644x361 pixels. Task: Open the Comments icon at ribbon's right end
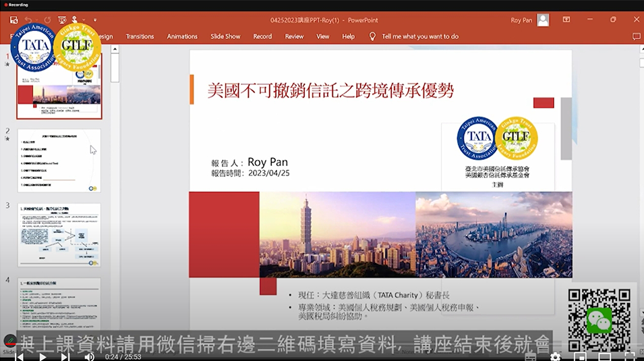[636, 36]
